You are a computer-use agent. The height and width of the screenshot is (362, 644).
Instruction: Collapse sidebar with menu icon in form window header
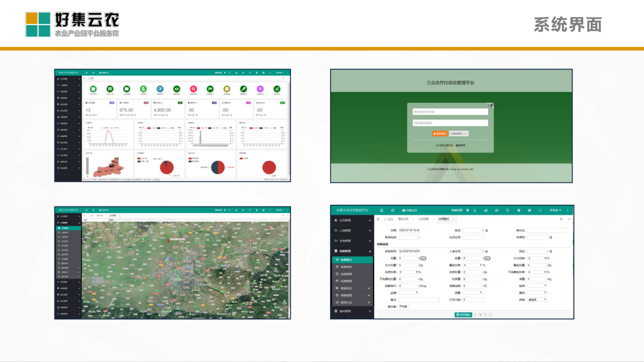[382, 210]
